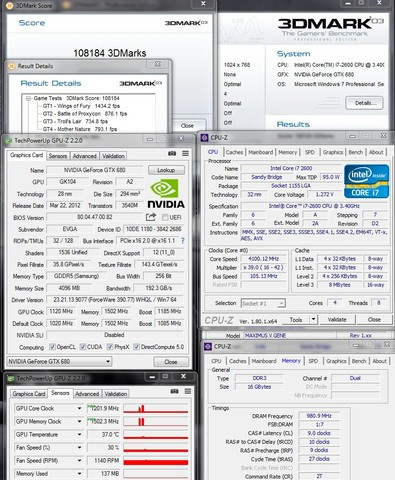Open the NVIDIA GeForce GTX 680 card dropdown
The width and height of the screenshot is (395, 480).
[59, 361]
